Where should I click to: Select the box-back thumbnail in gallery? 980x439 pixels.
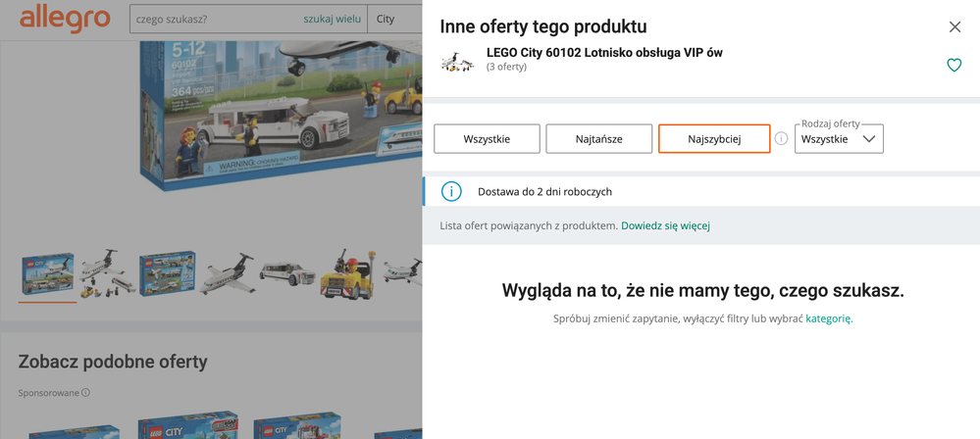pos(167,273)
